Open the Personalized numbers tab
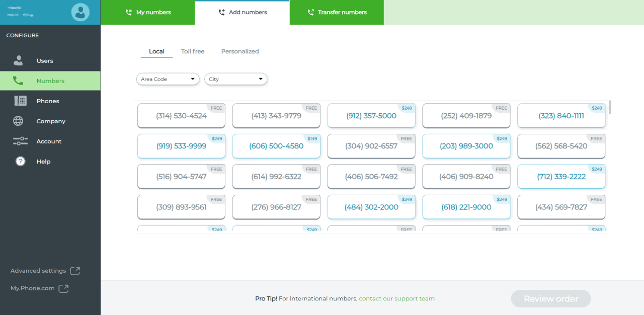This screenshot has height=315, width=644. pyautogui.click(x=240, y=51)
